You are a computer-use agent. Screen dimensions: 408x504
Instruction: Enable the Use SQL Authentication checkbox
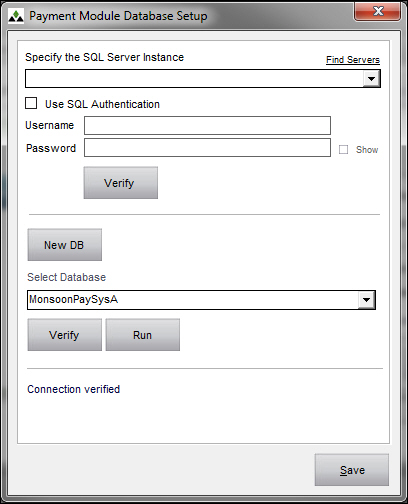click(x=31, y=103)
